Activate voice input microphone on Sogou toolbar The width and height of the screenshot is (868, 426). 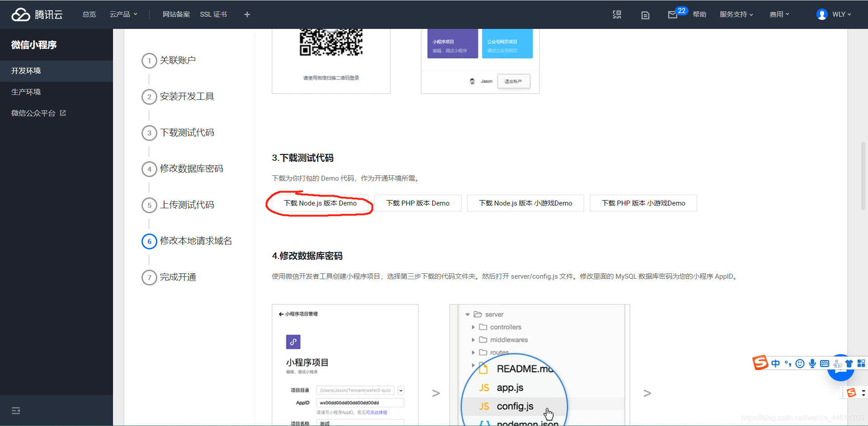pyautogui.click(x=813, y=363)
